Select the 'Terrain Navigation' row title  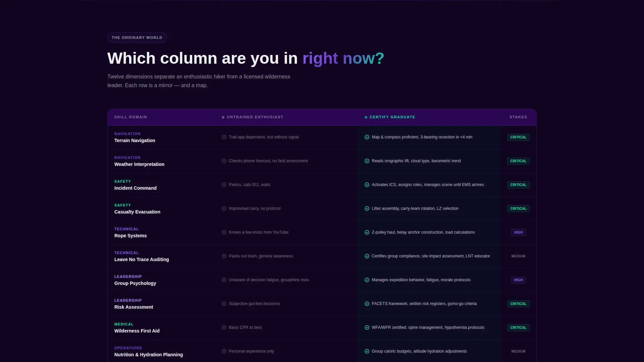point(135,140)
